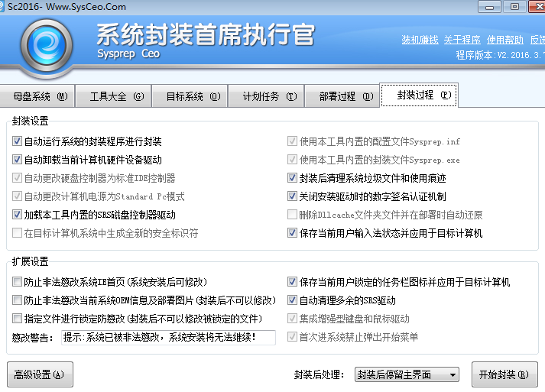Toggle 自动更改硬盘控制器为标准IDE控制器 checkbox

click(x=17, y=178)
